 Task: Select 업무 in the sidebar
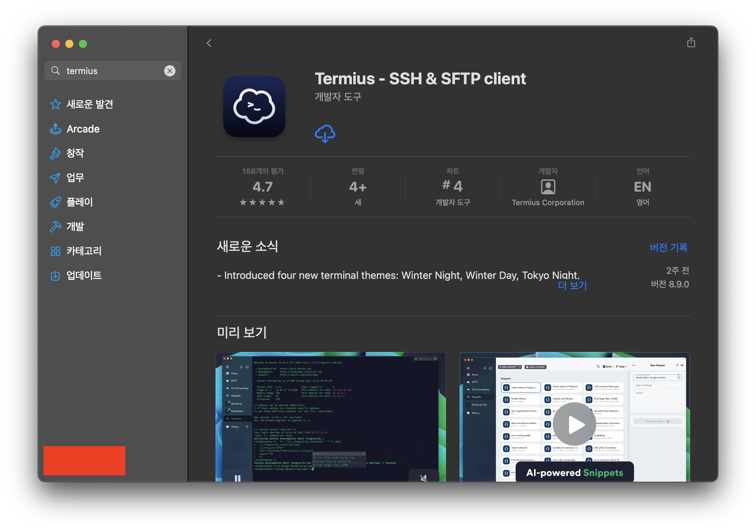tap(75, 178)
